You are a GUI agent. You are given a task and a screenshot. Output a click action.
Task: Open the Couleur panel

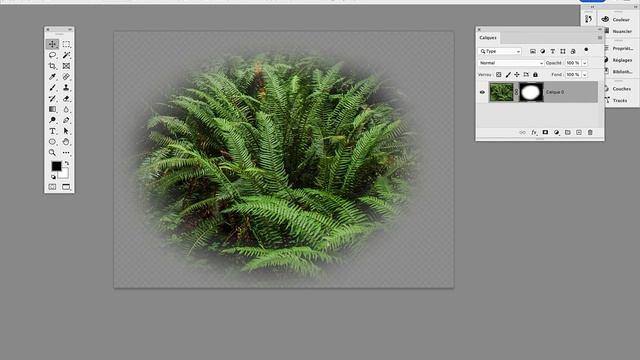(x=617, y=19)
